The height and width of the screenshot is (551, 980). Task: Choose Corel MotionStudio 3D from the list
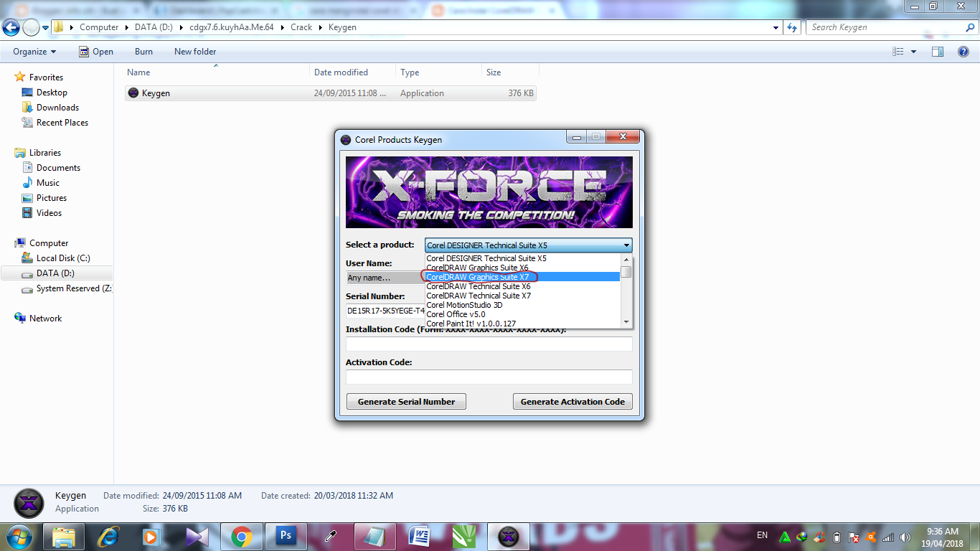click(x=464, y=305)
